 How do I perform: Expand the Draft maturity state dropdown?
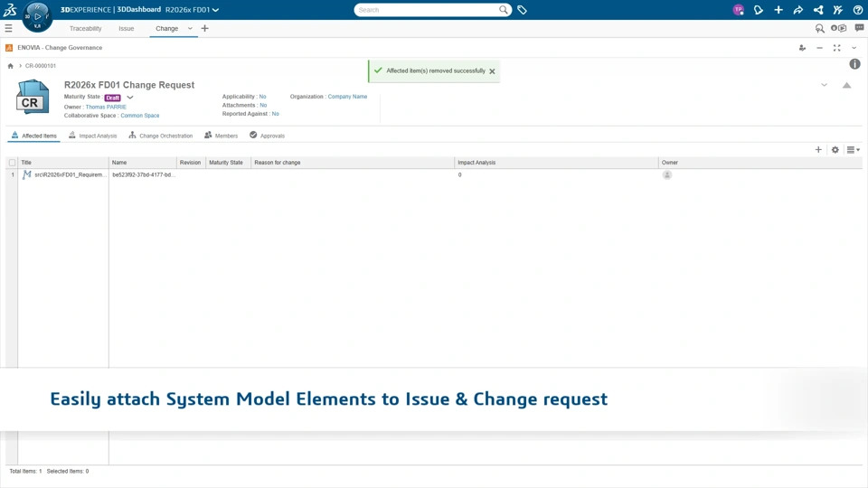coord(130,98)
